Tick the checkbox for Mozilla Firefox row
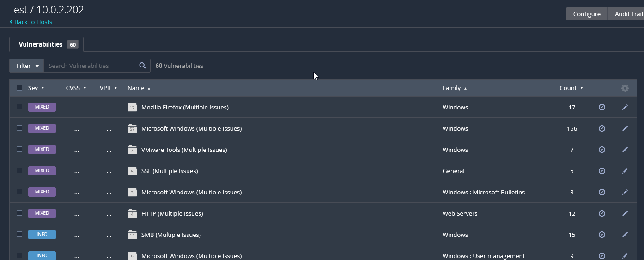 [19, 107]
